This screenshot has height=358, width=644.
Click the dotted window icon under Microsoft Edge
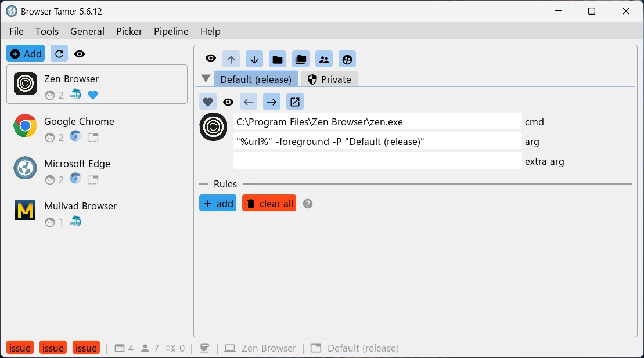coord(93,180)
